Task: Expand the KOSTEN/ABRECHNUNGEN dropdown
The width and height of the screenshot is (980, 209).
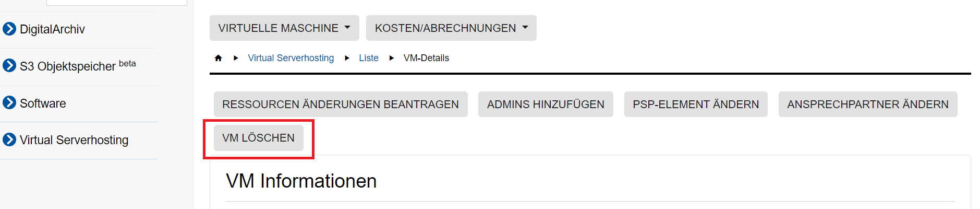Action: pyautogui.click(x=451, y=28)
